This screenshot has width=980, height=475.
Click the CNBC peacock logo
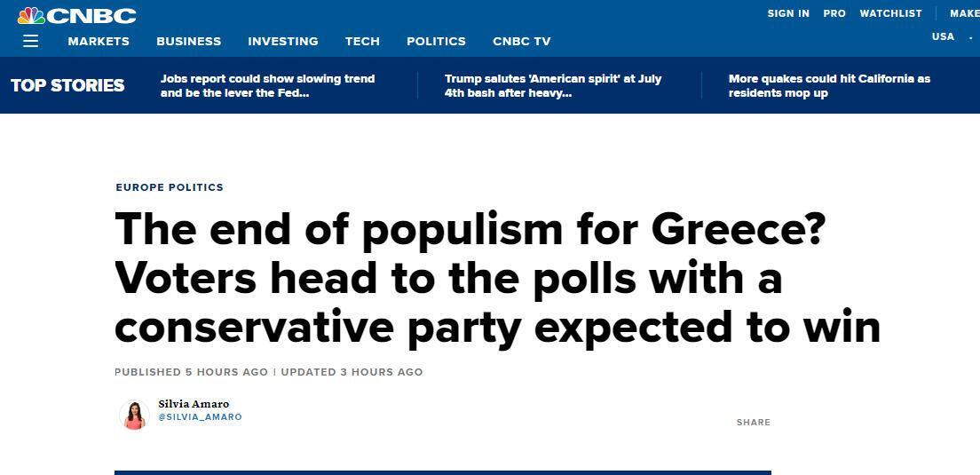(x=77, y=15)
